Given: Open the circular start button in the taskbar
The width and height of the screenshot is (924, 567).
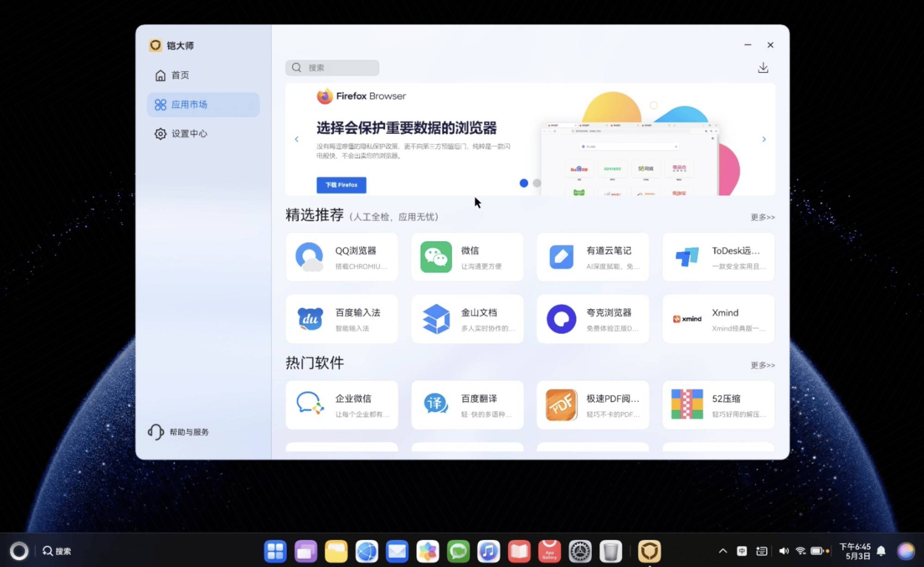Looking at the screenshot, I should pos(19,551).
